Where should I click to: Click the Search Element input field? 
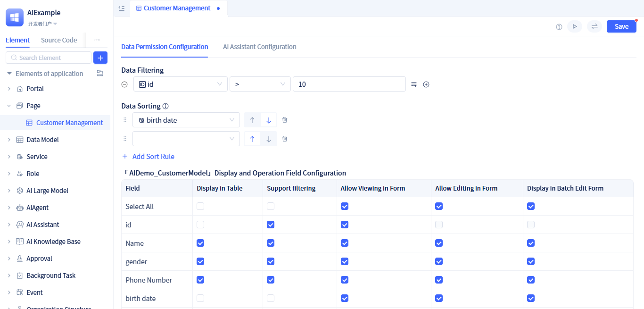[49, 58]
